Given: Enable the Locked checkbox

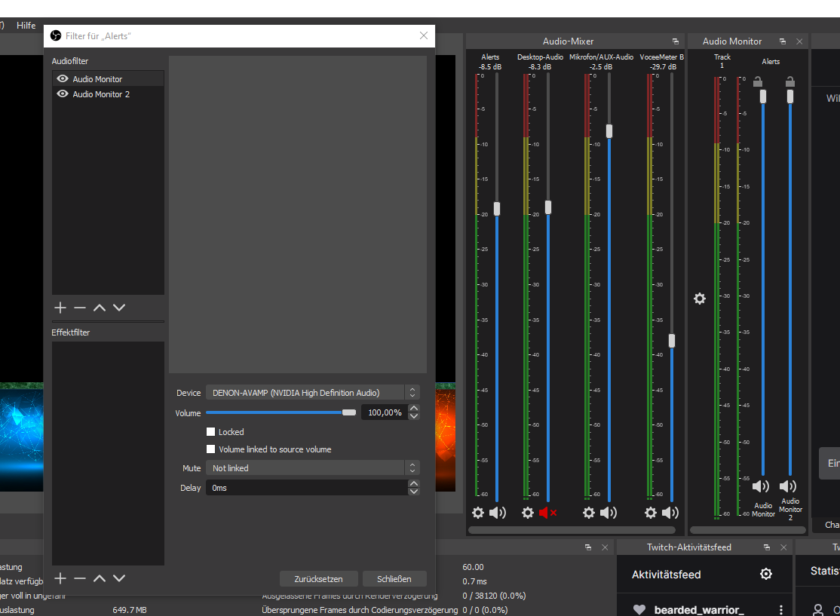Looking at the screenshot, I should click(211, 432).
